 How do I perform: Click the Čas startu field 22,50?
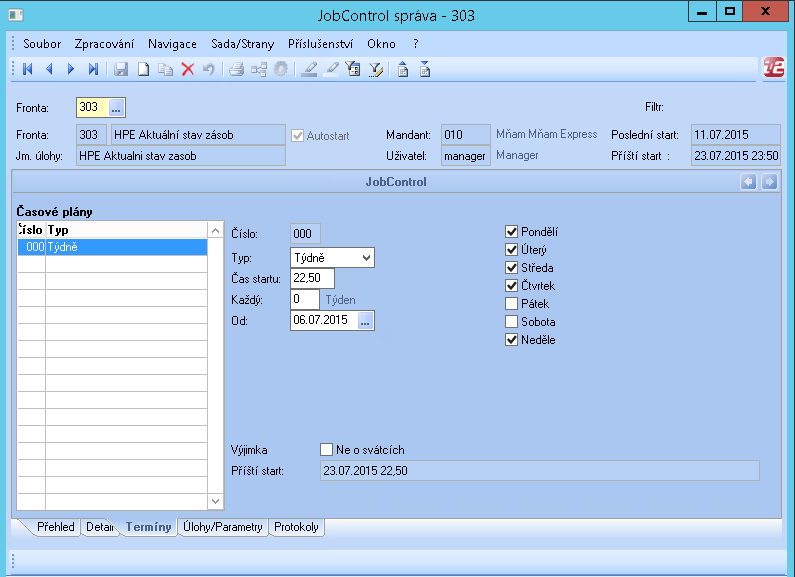tap(312, 278)
